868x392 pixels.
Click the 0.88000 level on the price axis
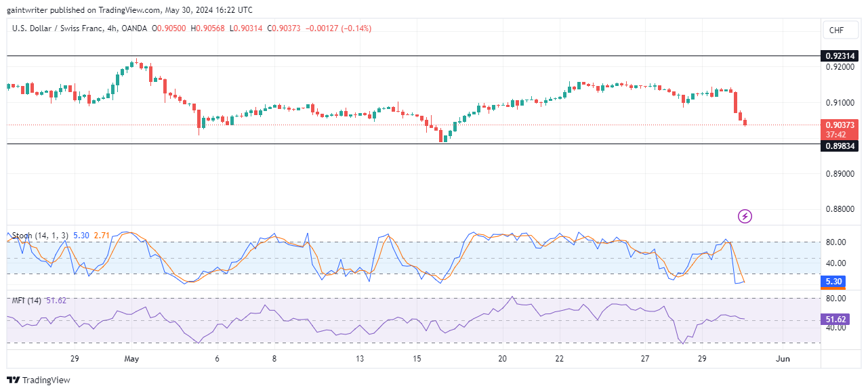840,209
